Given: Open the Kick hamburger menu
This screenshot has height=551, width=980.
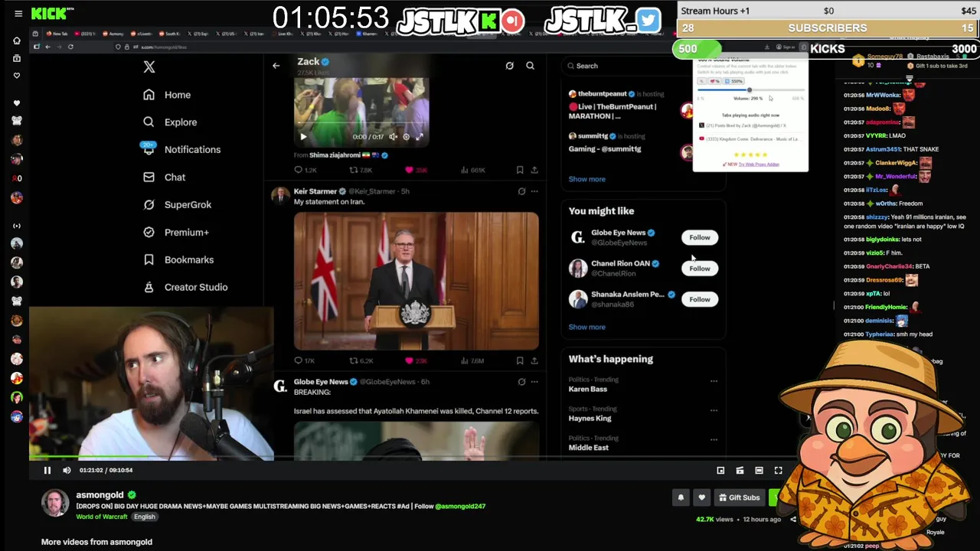Looking at the screenshot, I should [x=18, y=13].
